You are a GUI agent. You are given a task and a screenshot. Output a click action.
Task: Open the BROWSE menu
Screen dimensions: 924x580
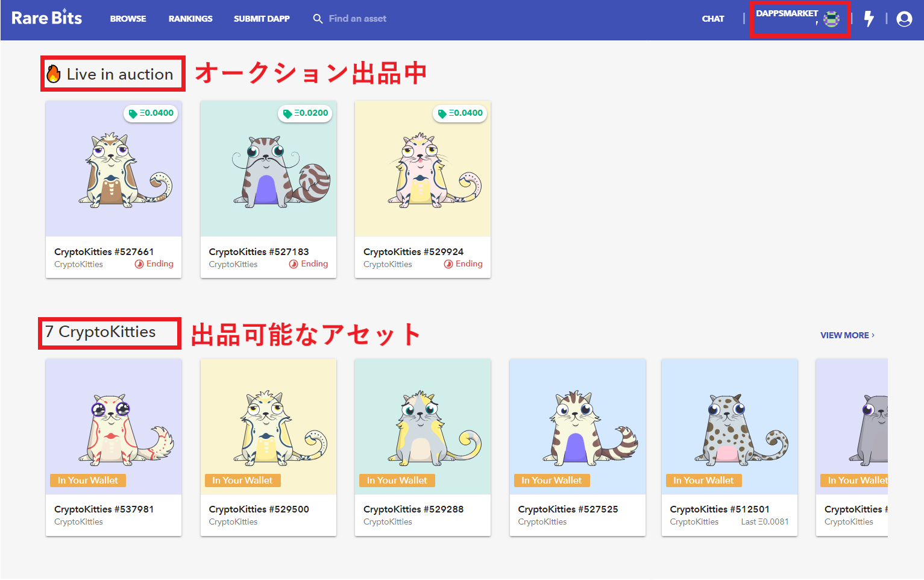point(128,19)
